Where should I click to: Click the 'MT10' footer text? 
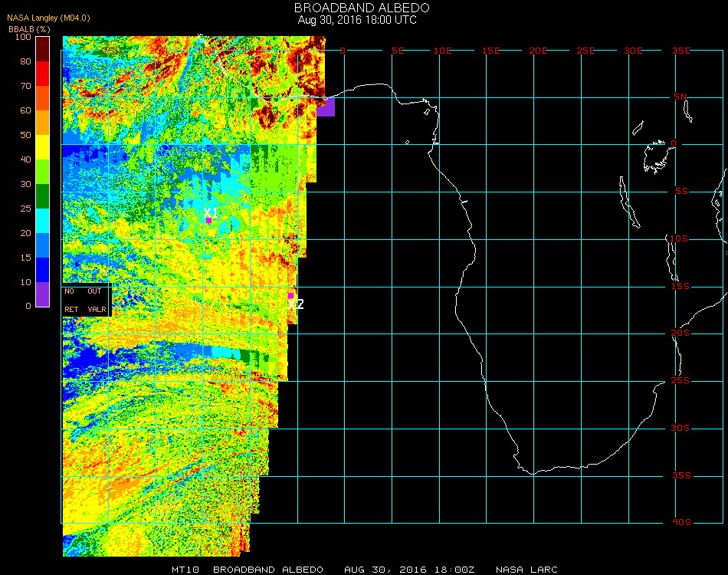coord(185,570)
